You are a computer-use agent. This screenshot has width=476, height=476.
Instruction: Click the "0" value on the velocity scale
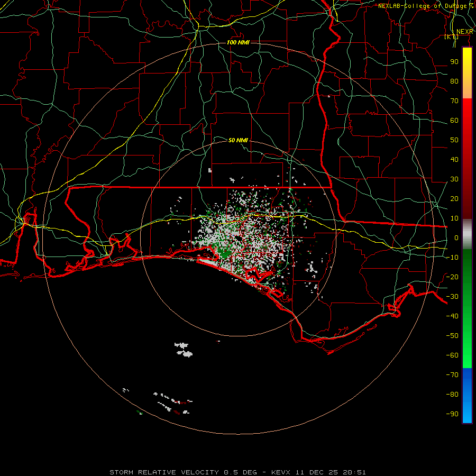coord(456,238)
